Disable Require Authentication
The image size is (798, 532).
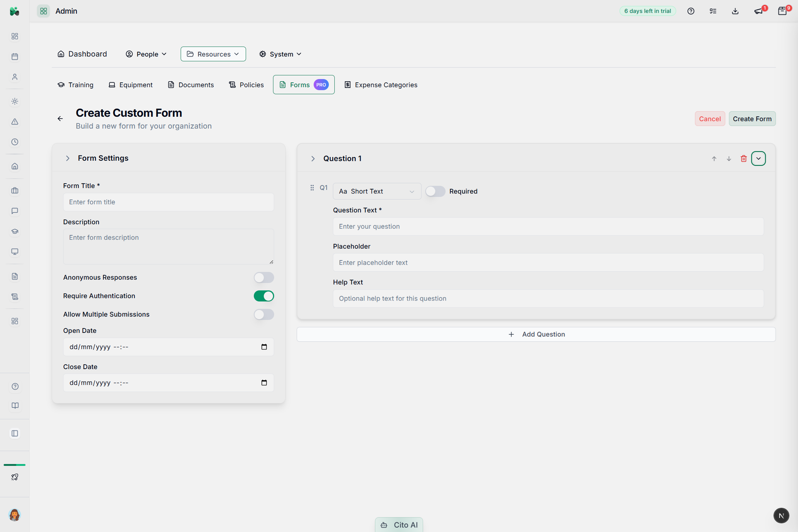(x=264, y=296)
